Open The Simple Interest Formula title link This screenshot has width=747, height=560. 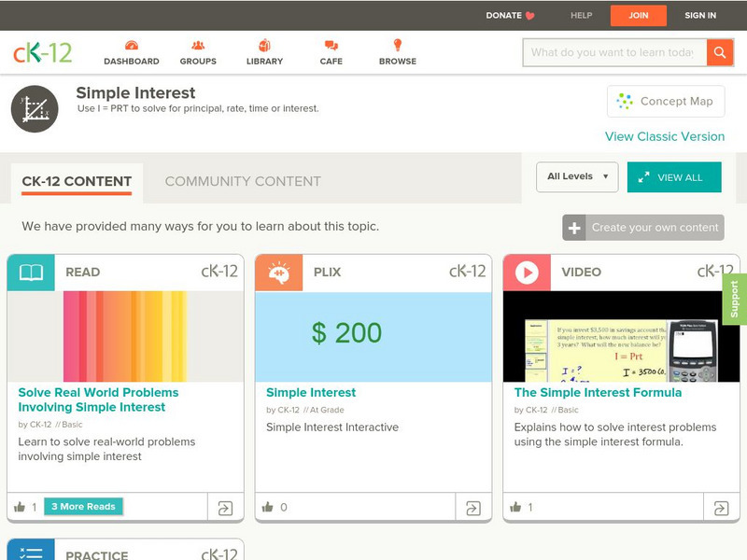point(598,392)
